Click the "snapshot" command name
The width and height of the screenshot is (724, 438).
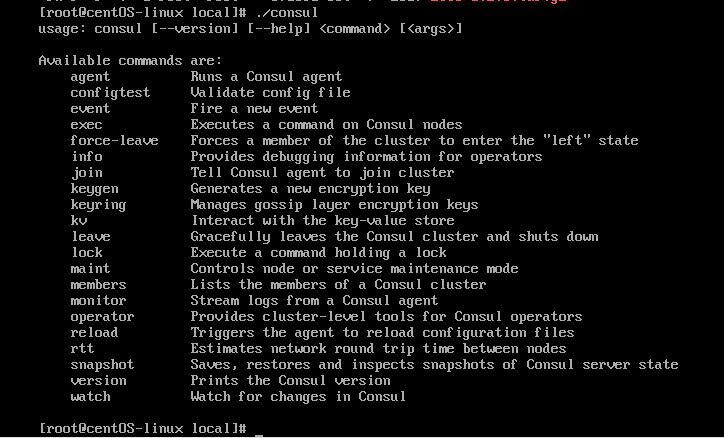tap(102, 364)
